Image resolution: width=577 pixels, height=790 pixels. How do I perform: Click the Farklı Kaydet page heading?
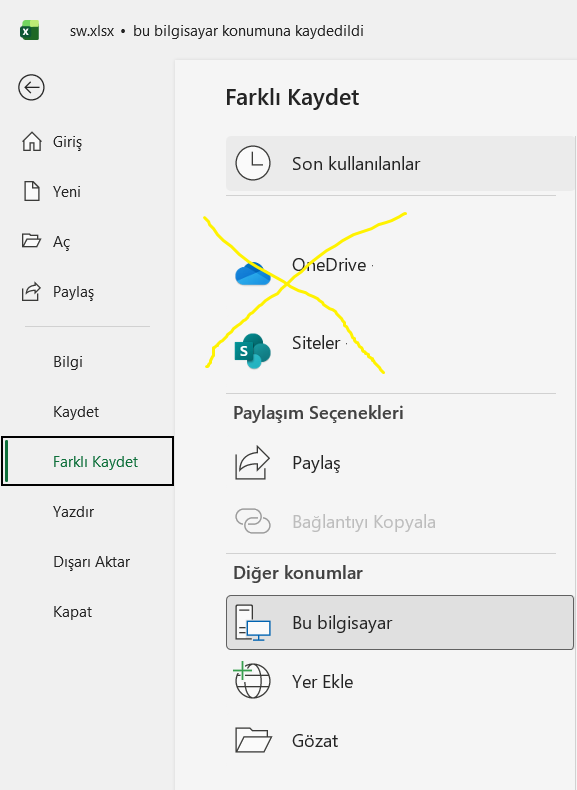click(x=292, y=97)
